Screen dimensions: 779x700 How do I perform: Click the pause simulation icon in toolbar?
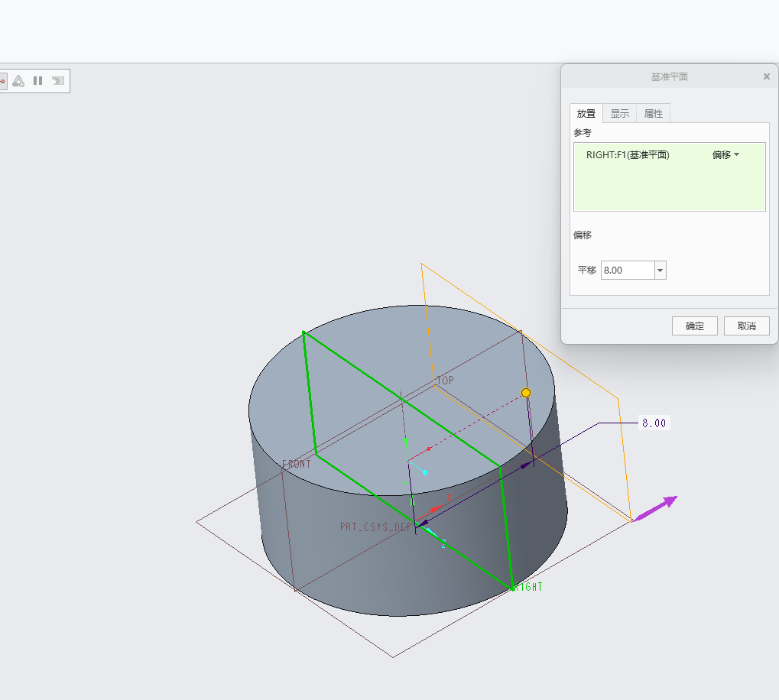37,80
